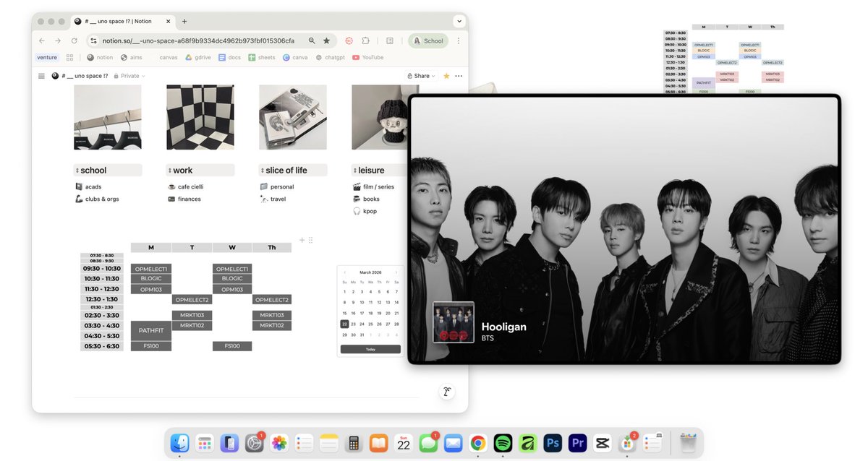Open Notion's three-dot page options menu
The width and height of the screenshot is (868, 461).
[459, 76]
